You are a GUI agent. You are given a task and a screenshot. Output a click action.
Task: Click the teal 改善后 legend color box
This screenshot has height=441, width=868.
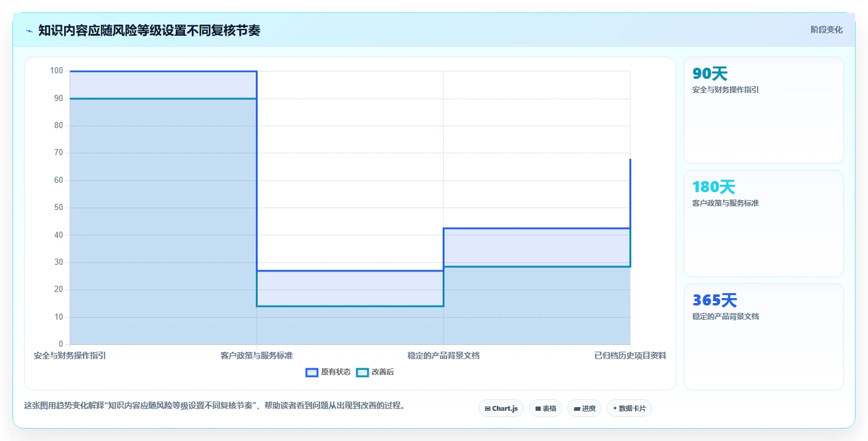click(x=362, y=372)
